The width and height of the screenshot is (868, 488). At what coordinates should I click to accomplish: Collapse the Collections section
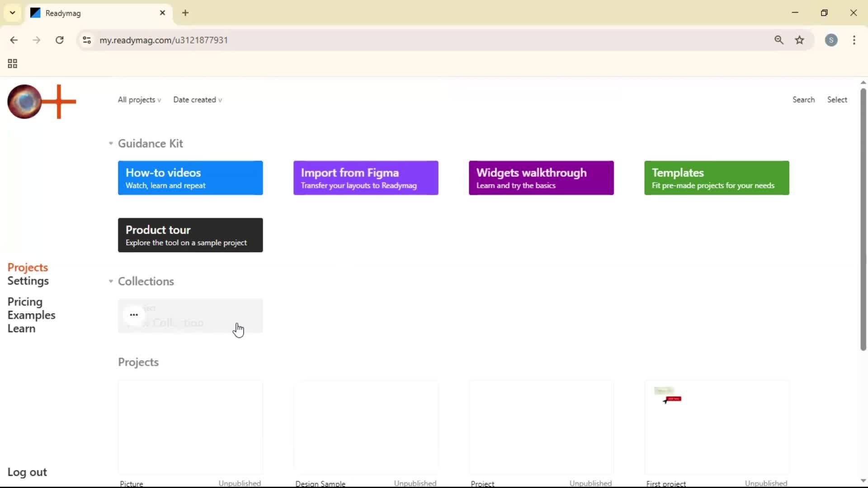tap(110, 281)
